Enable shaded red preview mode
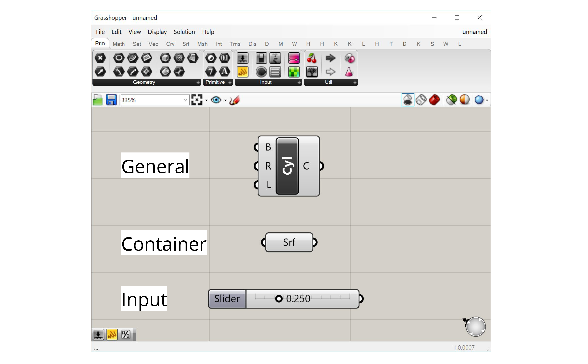The height and width of the screenshot is (364, 588). pyautogui.click(x=434, y=100)
